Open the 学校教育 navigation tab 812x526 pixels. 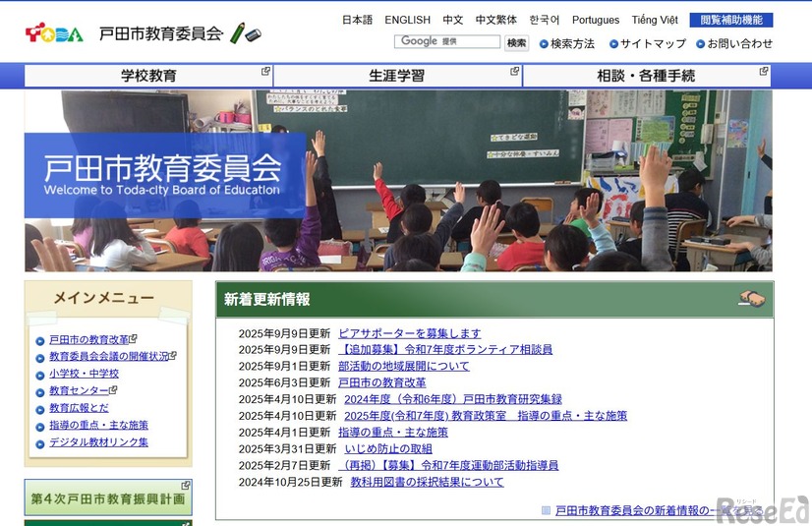148,76
